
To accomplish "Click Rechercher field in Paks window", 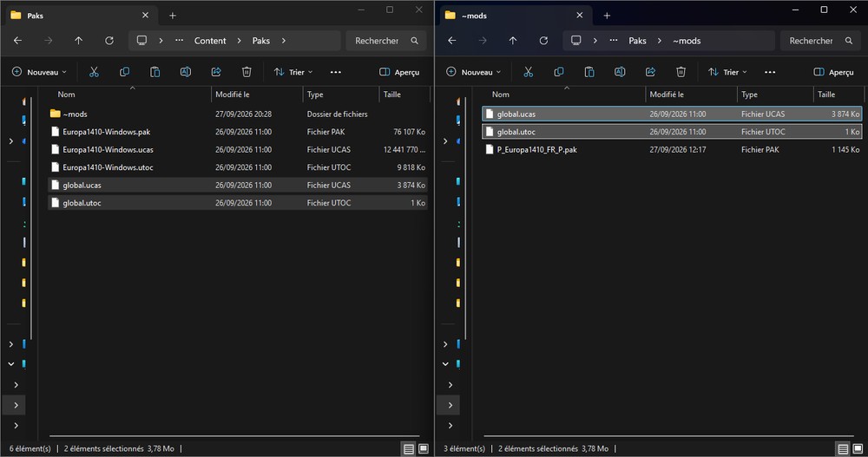I will 386,41.
